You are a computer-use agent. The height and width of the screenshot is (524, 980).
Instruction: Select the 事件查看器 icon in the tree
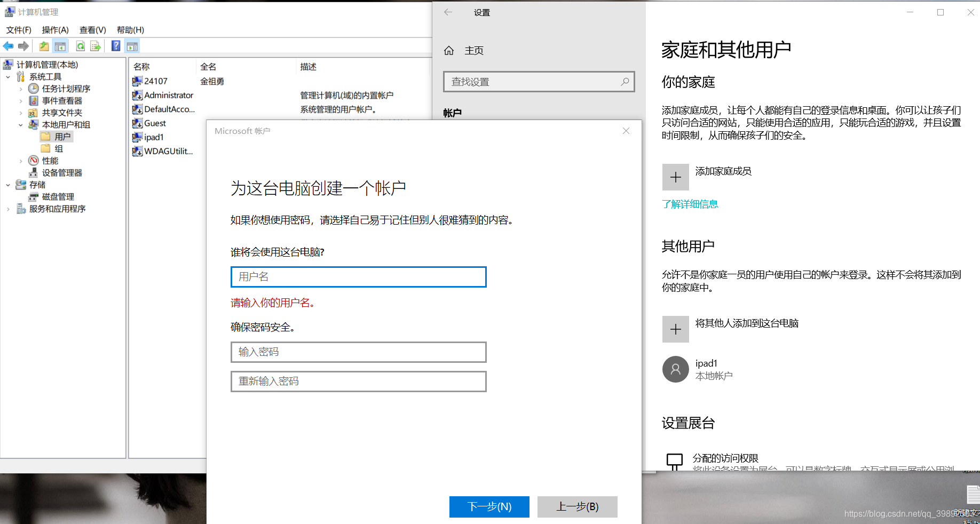34,101
